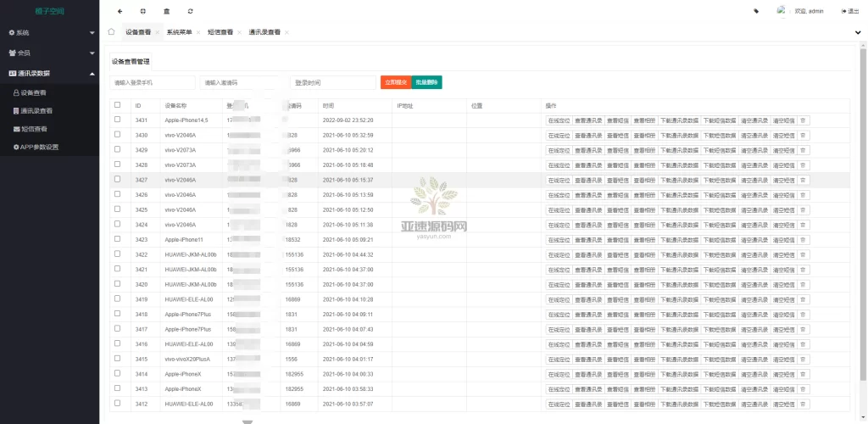Switch to the 短信查看 tab

coord(220,33)
